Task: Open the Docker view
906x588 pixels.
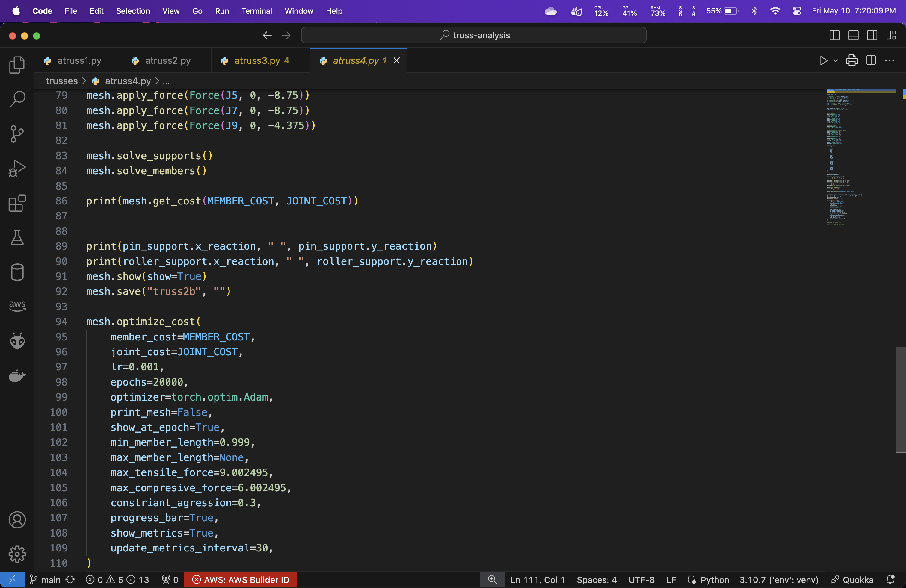Action: [17, 375]
